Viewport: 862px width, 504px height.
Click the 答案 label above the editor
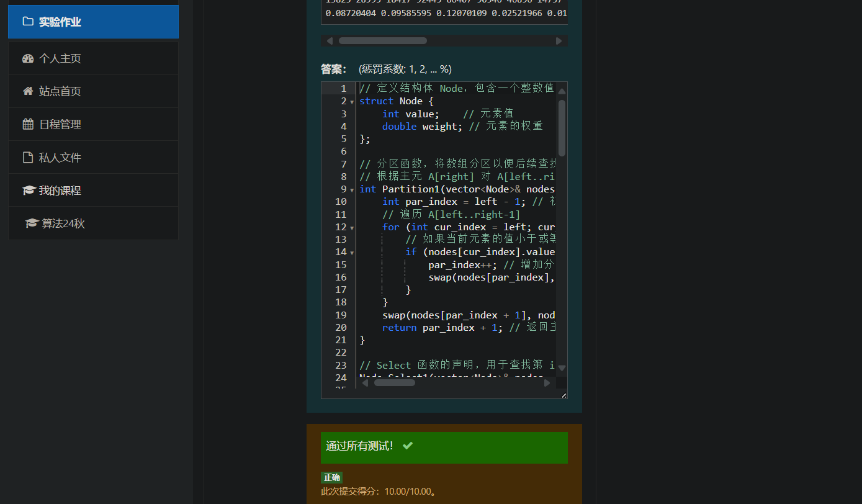(x=333, y=69)
